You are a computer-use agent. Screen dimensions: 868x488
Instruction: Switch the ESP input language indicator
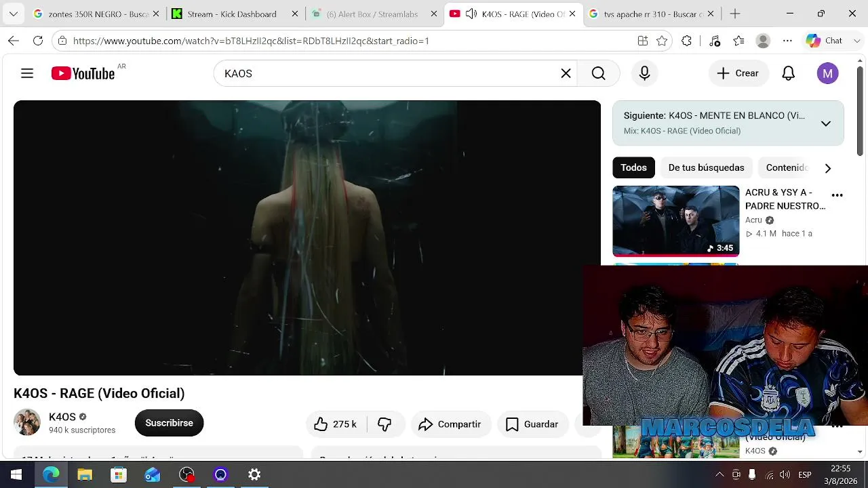pyautogui.click(x=805, y=474)
